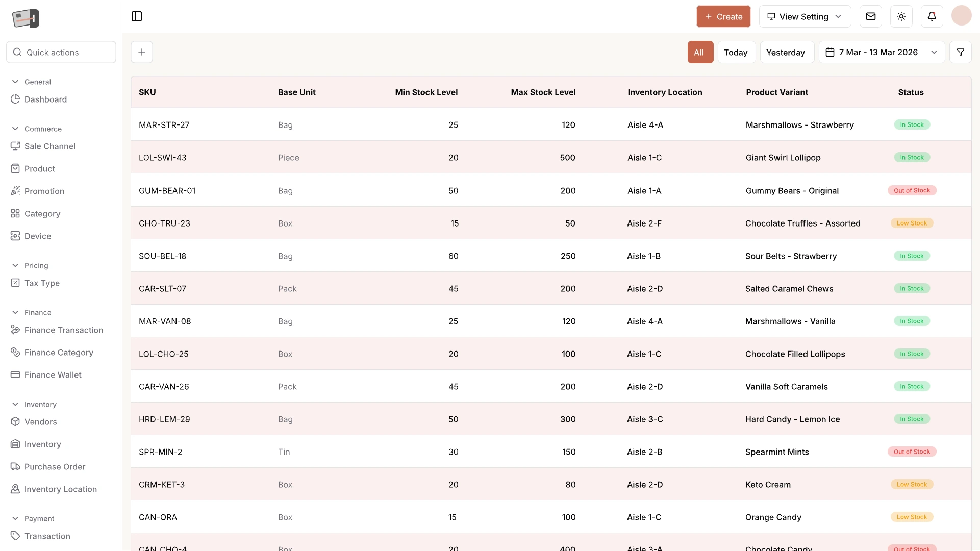The height and width of the screenshot is (551, 980).
Task: Toggle light/dark theme sun icon
Action: coord(901,16)
